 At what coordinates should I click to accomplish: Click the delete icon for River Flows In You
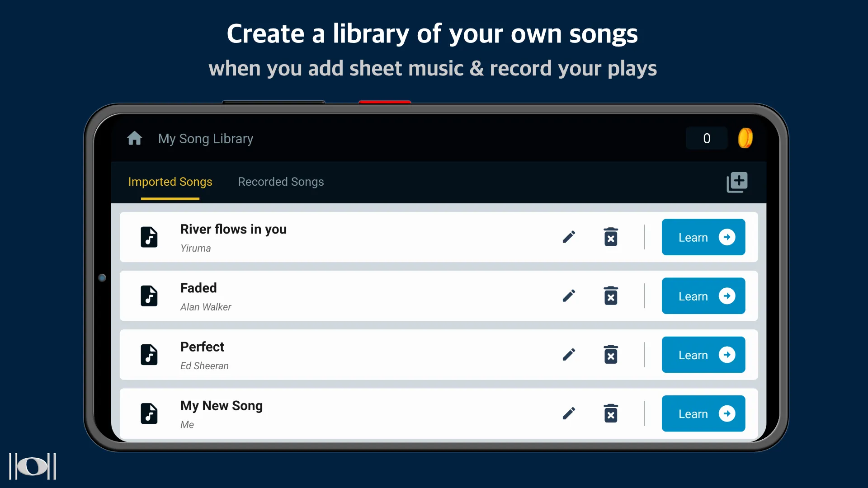(x=610, y=237)
